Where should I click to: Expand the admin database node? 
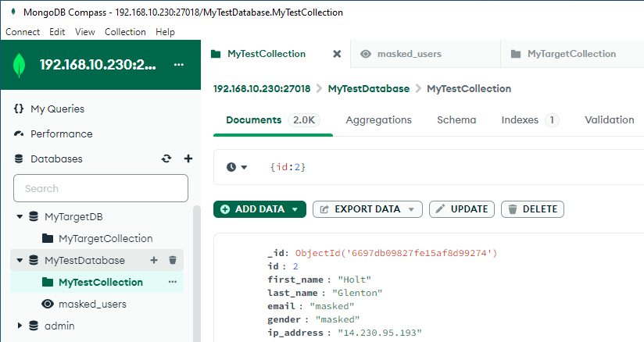pyautogui.click(x=20, y=326)
